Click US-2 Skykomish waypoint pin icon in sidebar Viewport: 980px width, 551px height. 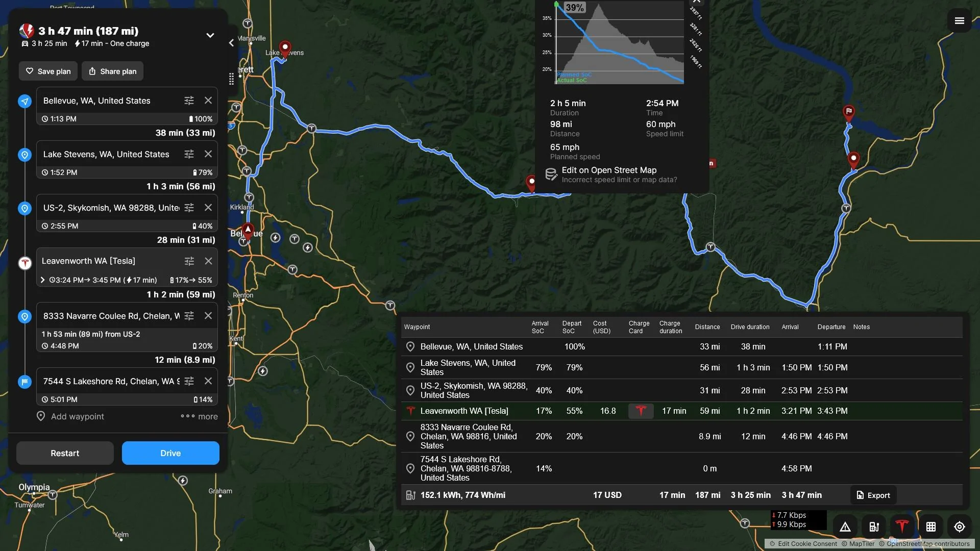click(x=24, y=208)
